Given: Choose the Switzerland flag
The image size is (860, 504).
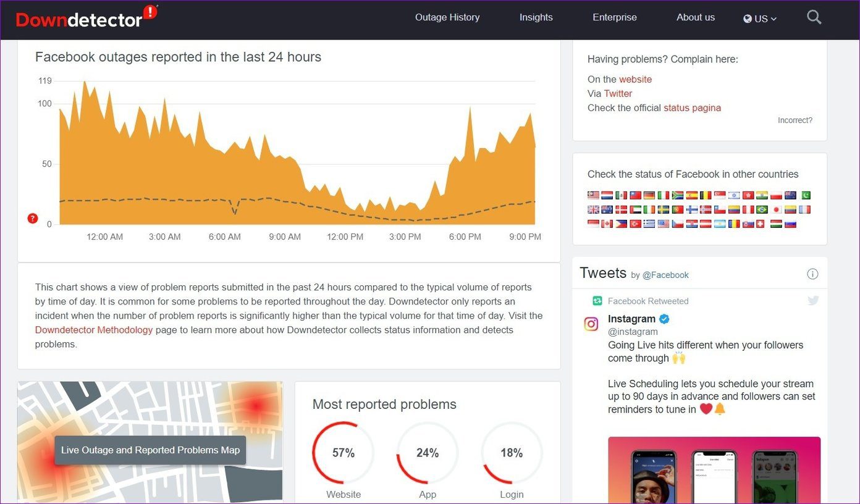Looking at the screenshot, I should [x=760, y=224].
